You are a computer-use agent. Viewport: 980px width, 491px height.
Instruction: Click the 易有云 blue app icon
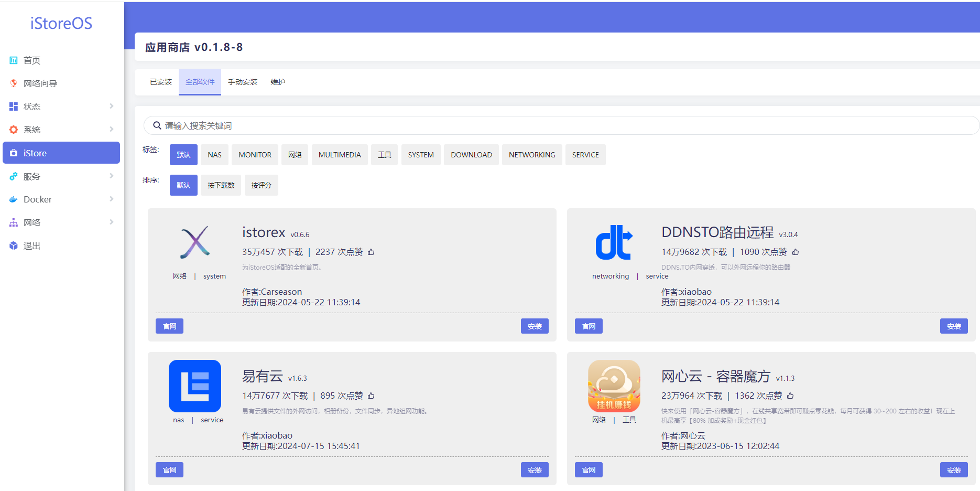tap(195, 386)
